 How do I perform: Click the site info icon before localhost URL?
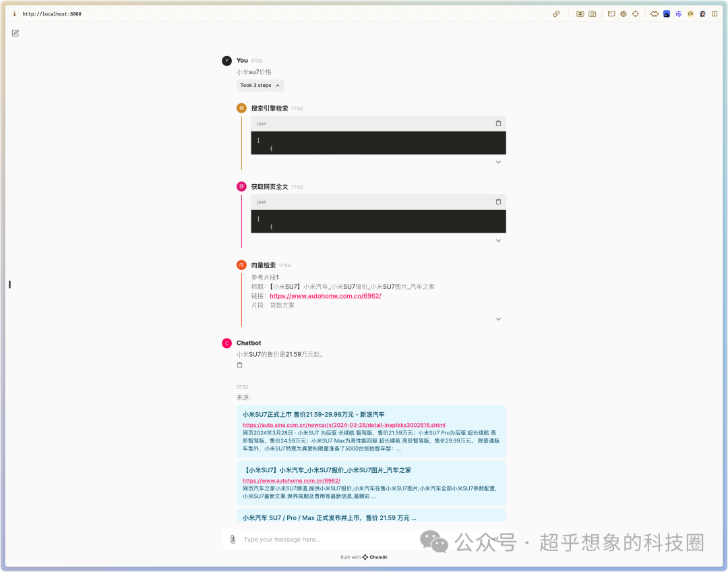click(x=14, y=14)
